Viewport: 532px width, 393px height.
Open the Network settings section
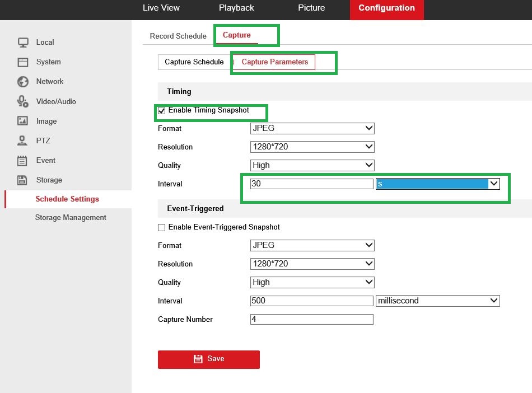50,81
